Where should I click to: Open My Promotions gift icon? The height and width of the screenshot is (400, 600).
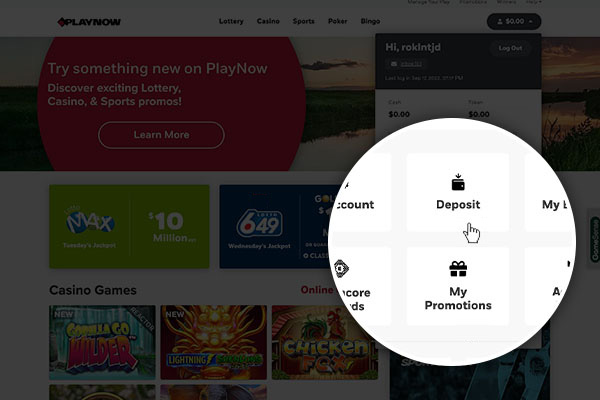coord(458,269)
